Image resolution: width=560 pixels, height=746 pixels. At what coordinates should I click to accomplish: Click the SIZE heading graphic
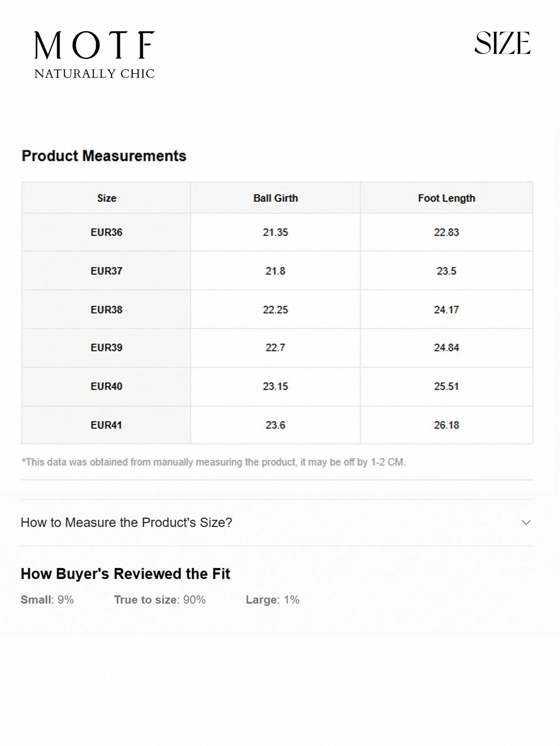tap(502, 43)
